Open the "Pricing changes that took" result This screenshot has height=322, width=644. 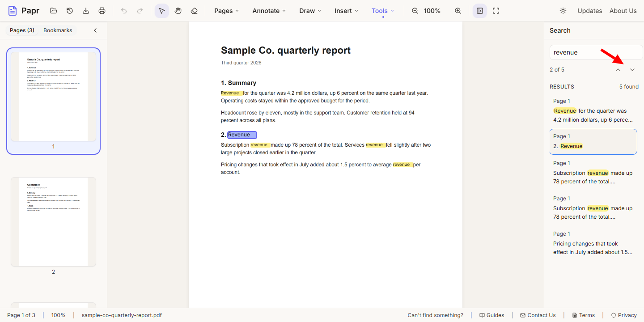tap(593, 243)
